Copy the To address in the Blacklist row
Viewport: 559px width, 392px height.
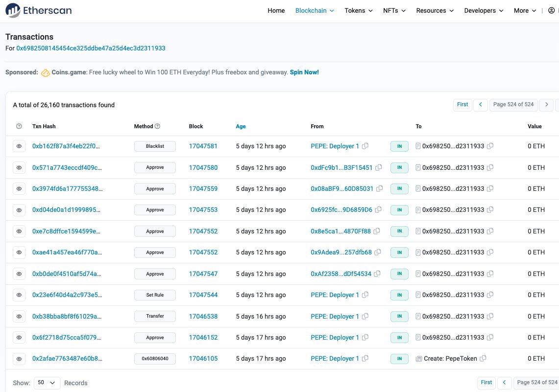coord(490,146)
